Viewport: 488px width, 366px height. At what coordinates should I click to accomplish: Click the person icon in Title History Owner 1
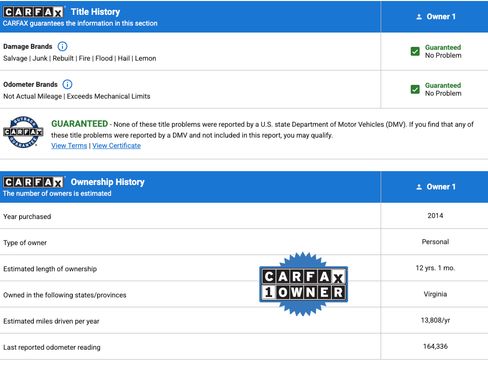point(419,17)
